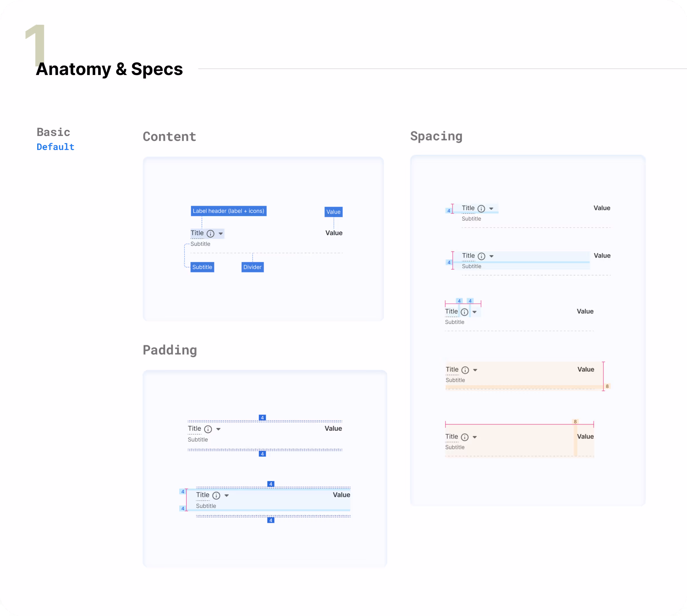The image size is (687, 616).
Task: Click the blue 'Divider' annotation tag
Action: click(252, 267)
